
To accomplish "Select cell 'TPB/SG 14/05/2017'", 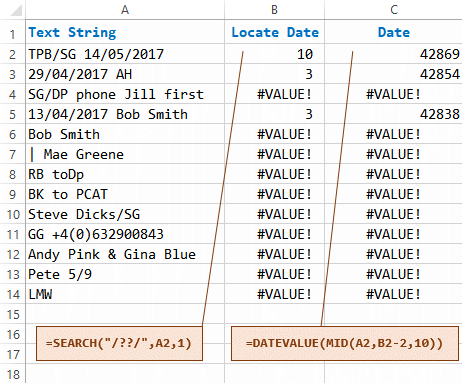I will point(125,54).
